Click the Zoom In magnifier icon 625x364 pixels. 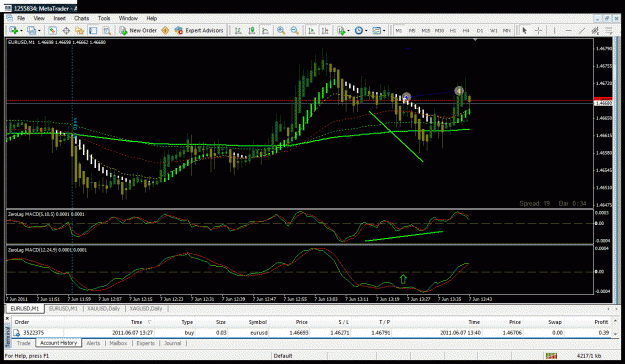pyautogui.click(x=281, y=30)
